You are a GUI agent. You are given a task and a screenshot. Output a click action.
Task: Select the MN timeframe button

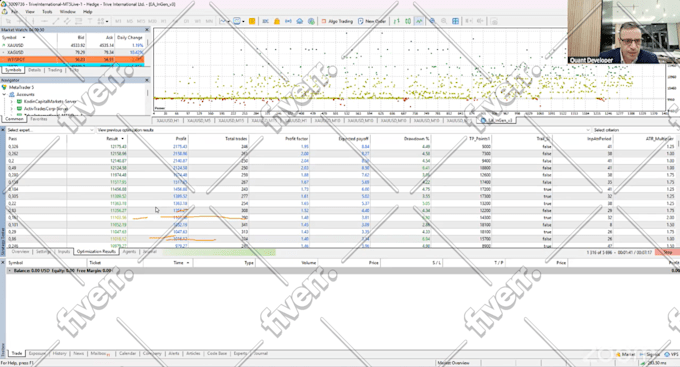209,21
